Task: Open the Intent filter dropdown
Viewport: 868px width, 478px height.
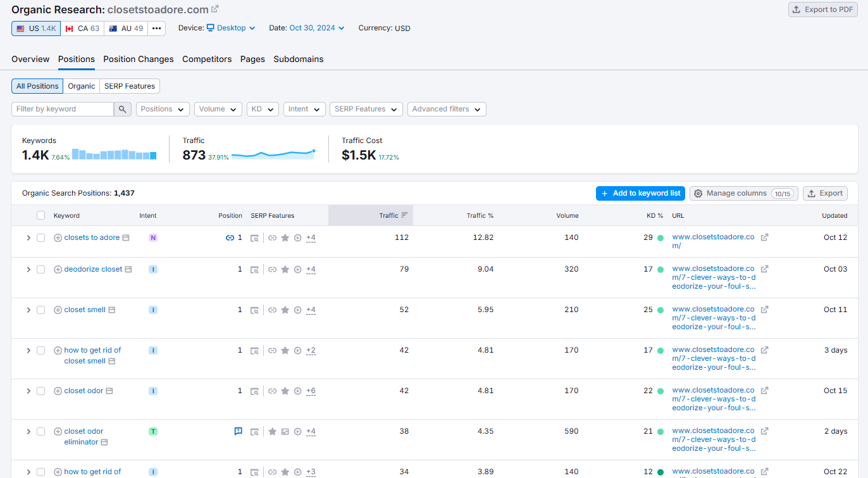Action: point(304,109)
